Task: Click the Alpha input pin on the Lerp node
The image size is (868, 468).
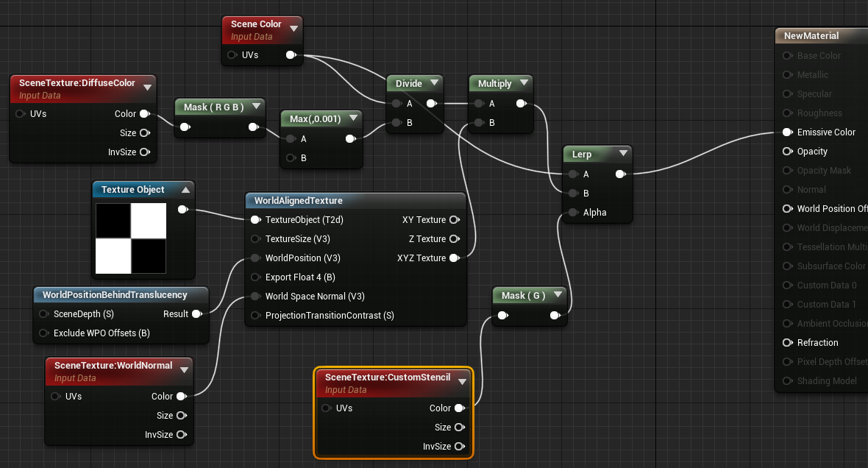Action: coord(572,213)
